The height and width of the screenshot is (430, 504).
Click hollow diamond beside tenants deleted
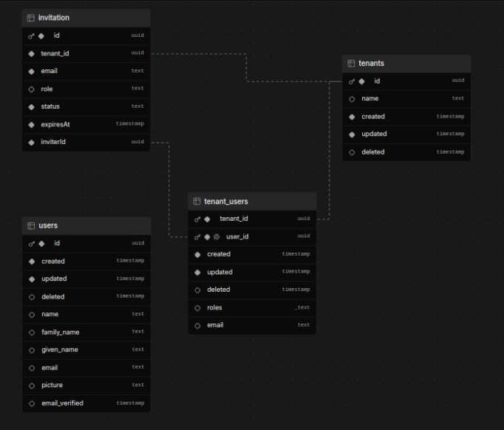(x=352, y=152)
